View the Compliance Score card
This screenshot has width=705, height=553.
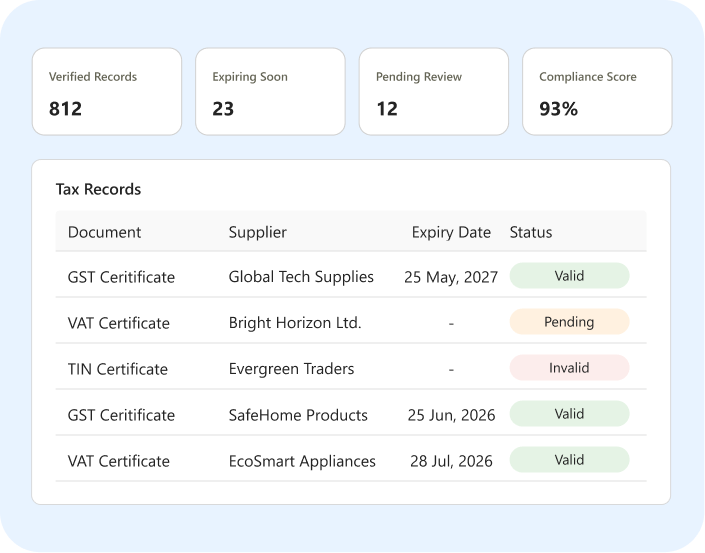click(x=597, y=92)
